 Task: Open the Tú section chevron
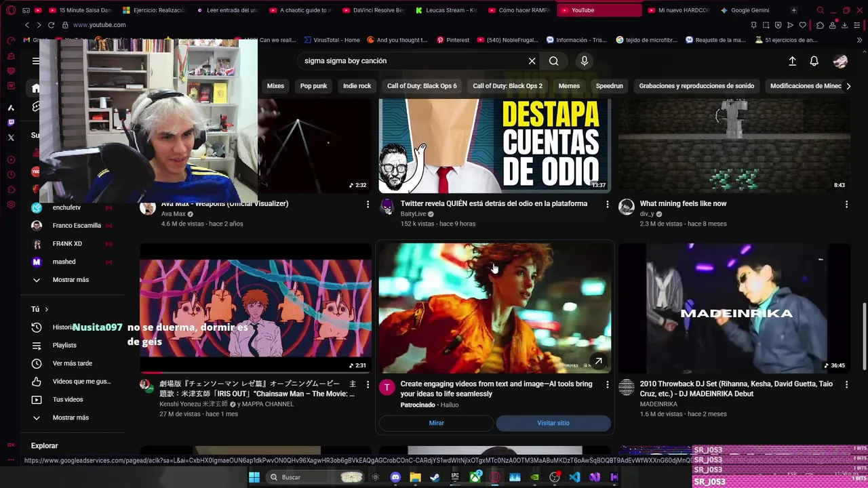coord(47,309)
